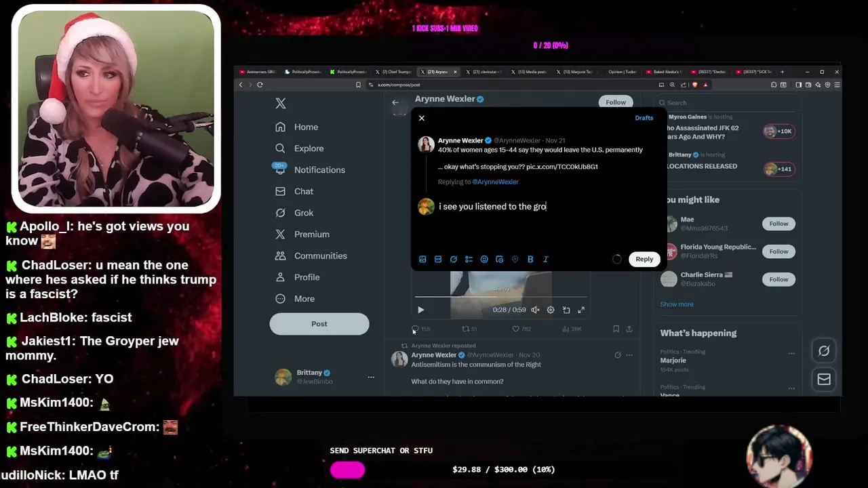Open Explore in the X sidebar
The height and width of the screenshot is (488, 868).
coord(300,148)
